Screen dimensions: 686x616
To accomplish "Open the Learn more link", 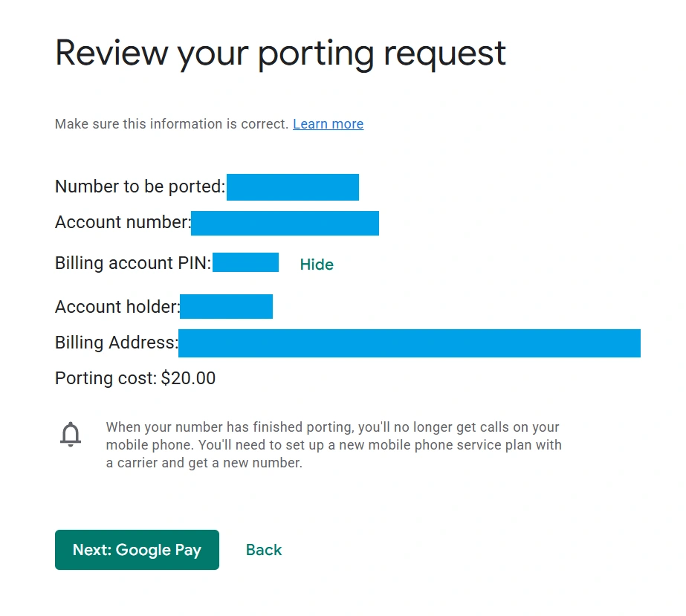I will pyautogui.click(x=328, y=124).
